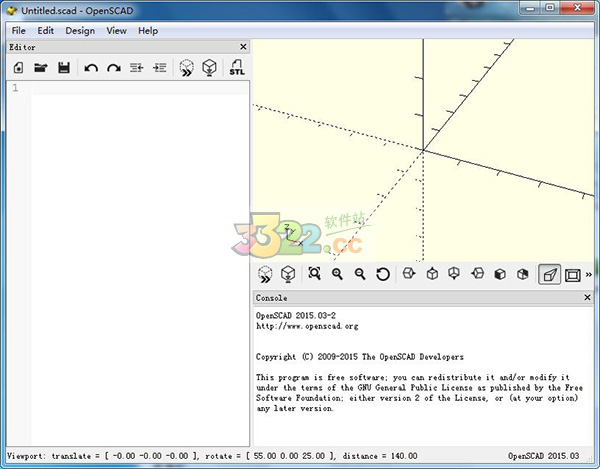Click the Console panel title
The image size is (600, 469).
point(271,298)
